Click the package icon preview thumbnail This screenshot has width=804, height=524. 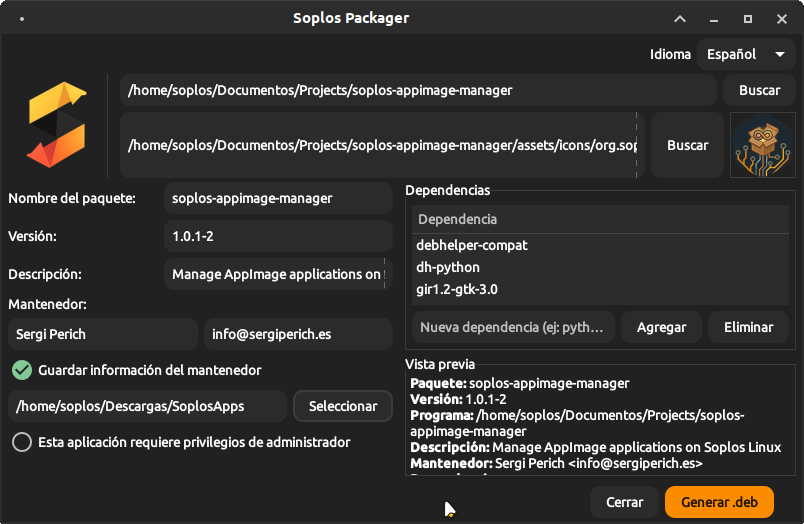[x=762, y=146]
